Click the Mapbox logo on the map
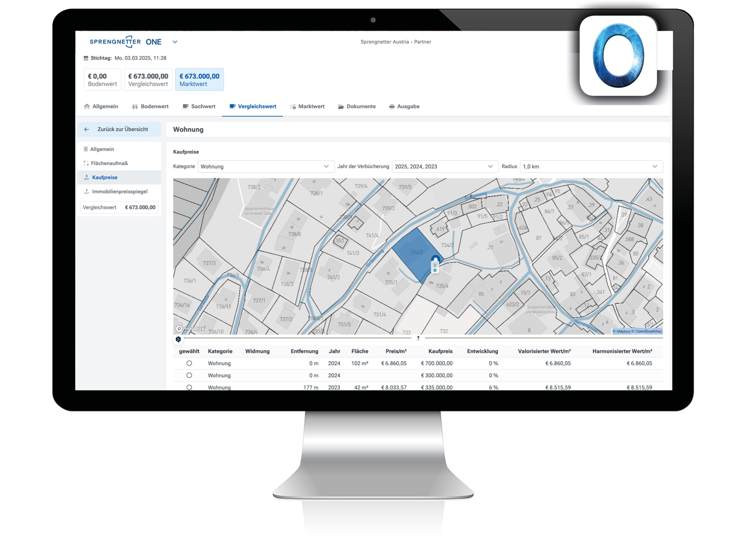 pyautogui.click(x=190, y=329)
